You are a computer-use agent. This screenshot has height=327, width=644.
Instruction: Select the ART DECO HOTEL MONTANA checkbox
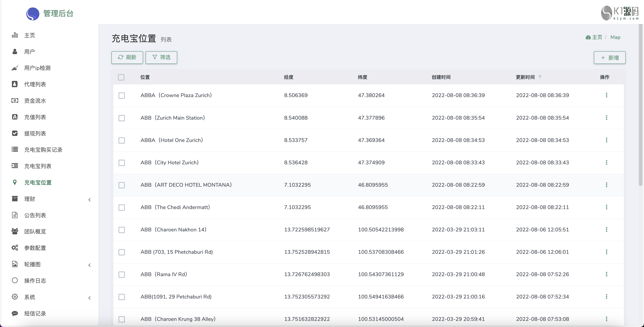coord(122,185)
